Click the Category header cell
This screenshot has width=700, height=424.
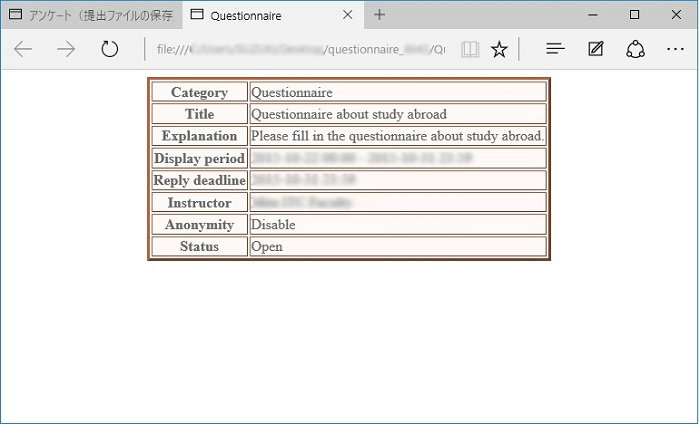(199, 92)
